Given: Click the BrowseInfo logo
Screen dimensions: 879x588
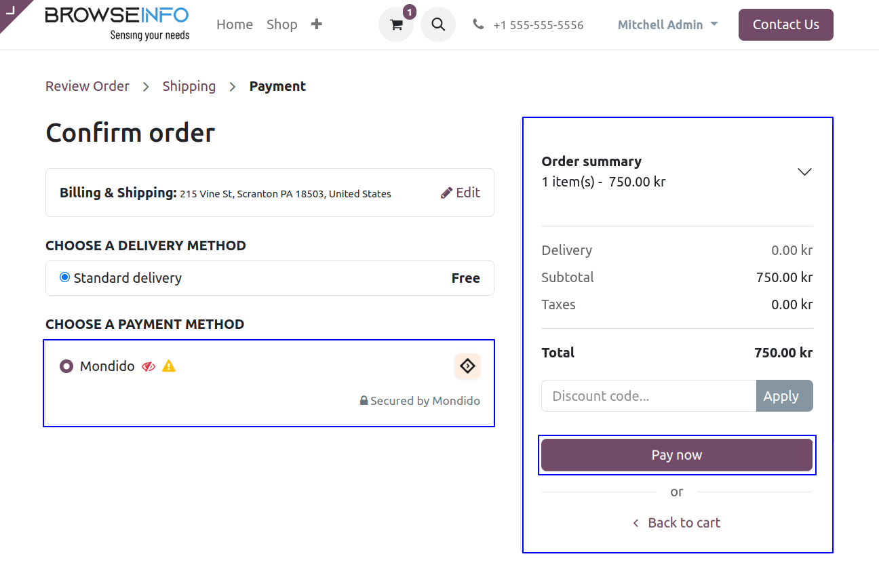Looking at the screenshot, I should pyautogui.click(x=117, y=24).
